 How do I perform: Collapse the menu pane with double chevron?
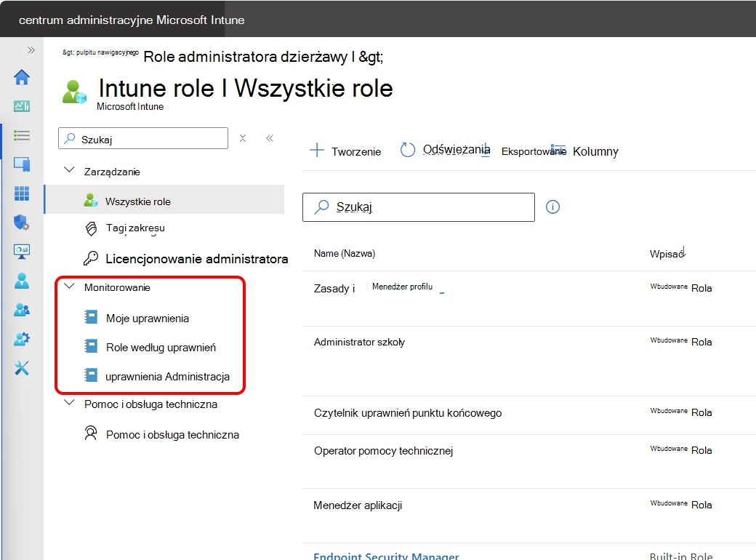270,138
